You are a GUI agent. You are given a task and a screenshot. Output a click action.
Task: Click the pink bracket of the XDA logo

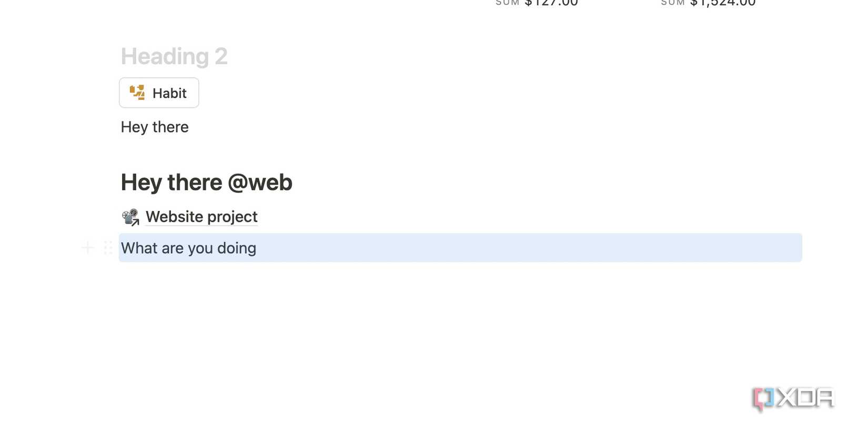(758, 400)
